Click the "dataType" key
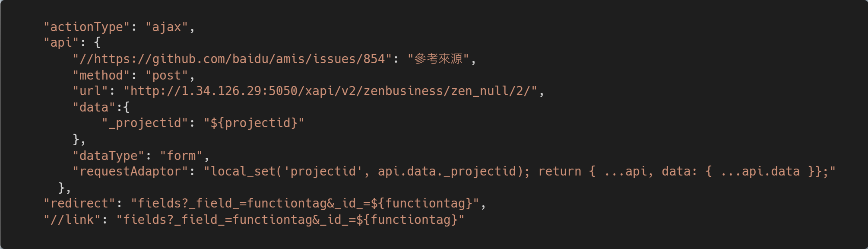868x249 pixels. click(108, 156)
